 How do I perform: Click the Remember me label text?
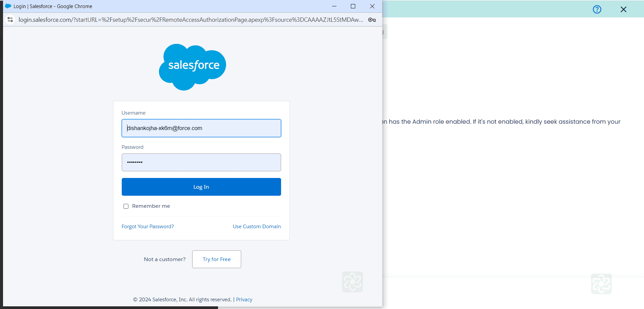(x=151, y=206)
